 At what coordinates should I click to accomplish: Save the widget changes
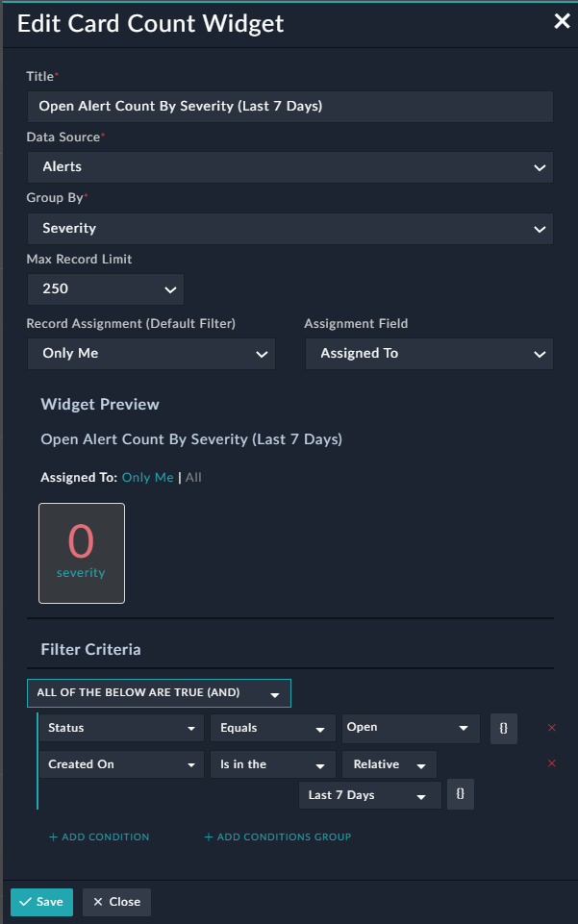point(41,902)
